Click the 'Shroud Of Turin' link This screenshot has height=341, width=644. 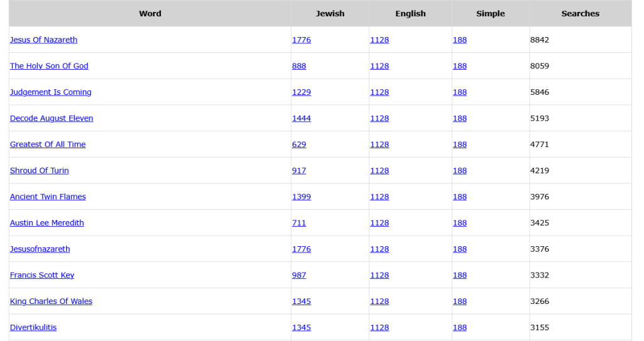tap(40, 171)
